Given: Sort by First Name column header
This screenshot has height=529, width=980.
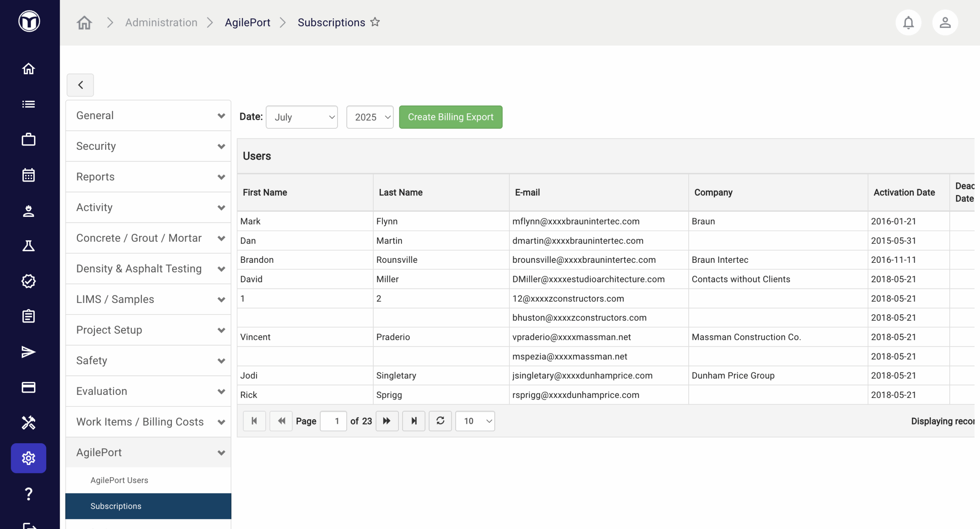Looking at the screenshot, I should click(x=305, y=193).
